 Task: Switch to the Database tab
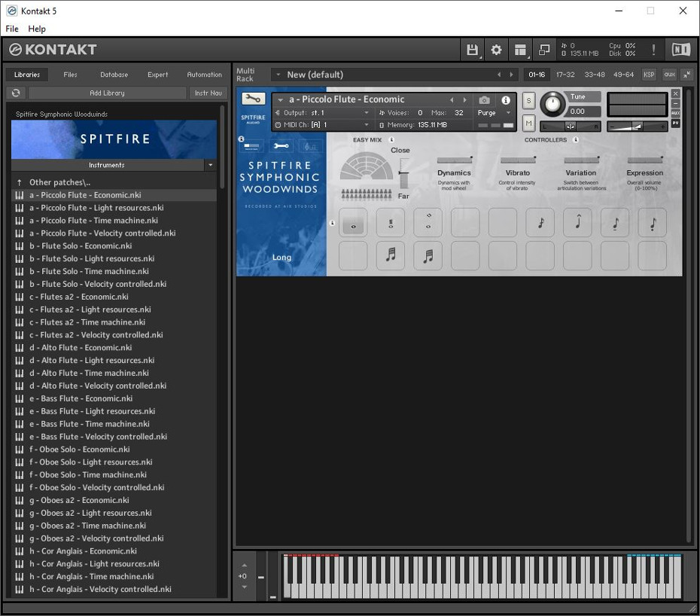pos(114,75)
